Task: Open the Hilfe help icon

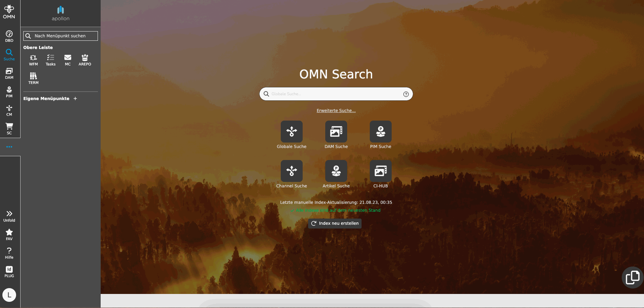Action: pos(9,253)
